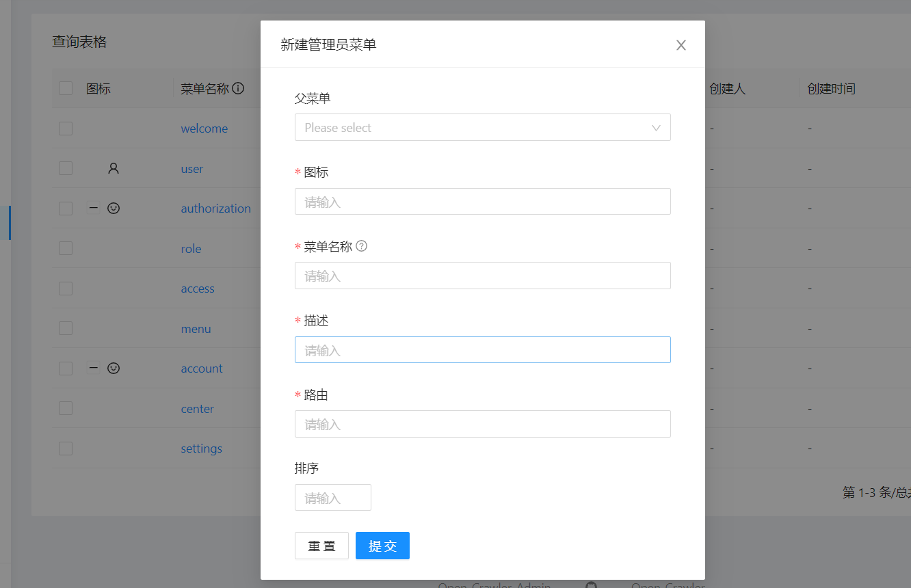The height and width of the screenshot is (588, 911).
Task: Check the settings row checkbox
Action: click(66, 449)
